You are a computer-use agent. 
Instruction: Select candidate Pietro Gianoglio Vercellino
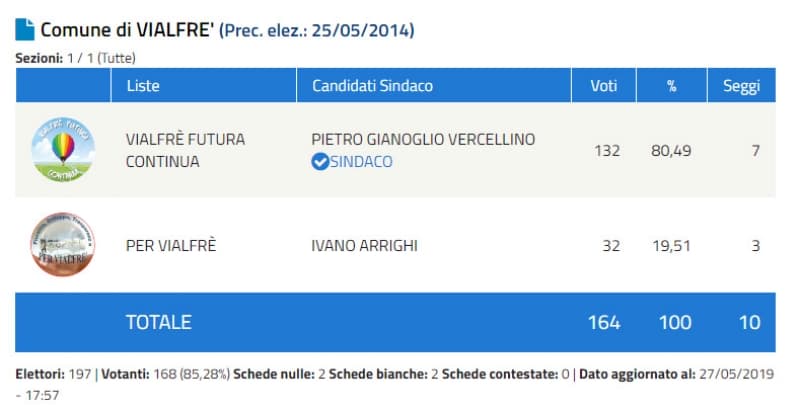tap(423, 139)
